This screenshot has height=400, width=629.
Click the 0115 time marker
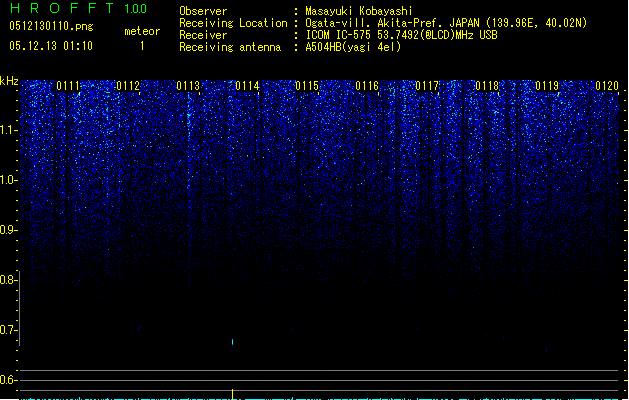click(x=307, y=86)
